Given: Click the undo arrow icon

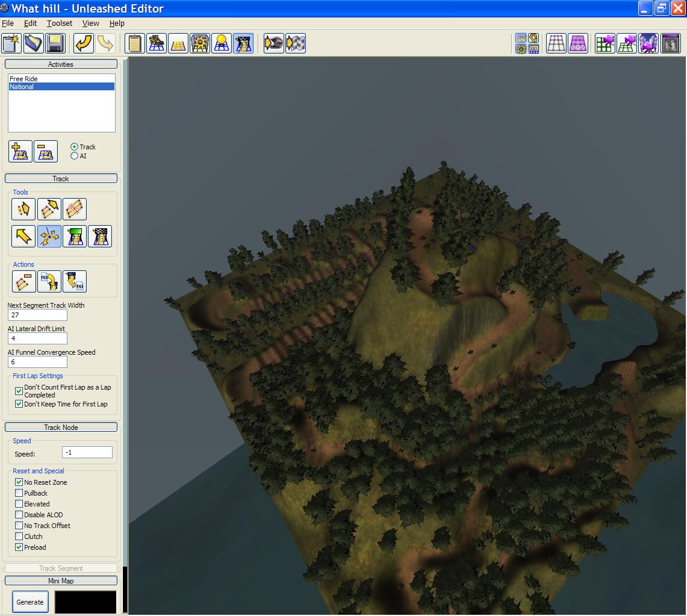Looking at the screenshot, I should point(84,43).
